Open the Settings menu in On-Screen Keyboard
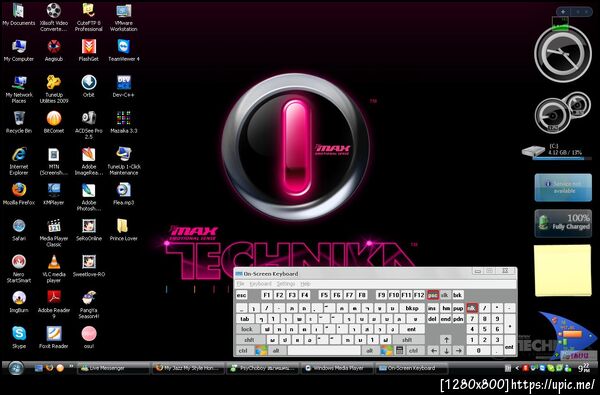The height and width of the screenshot is (395, 600). tap(286, 284)
